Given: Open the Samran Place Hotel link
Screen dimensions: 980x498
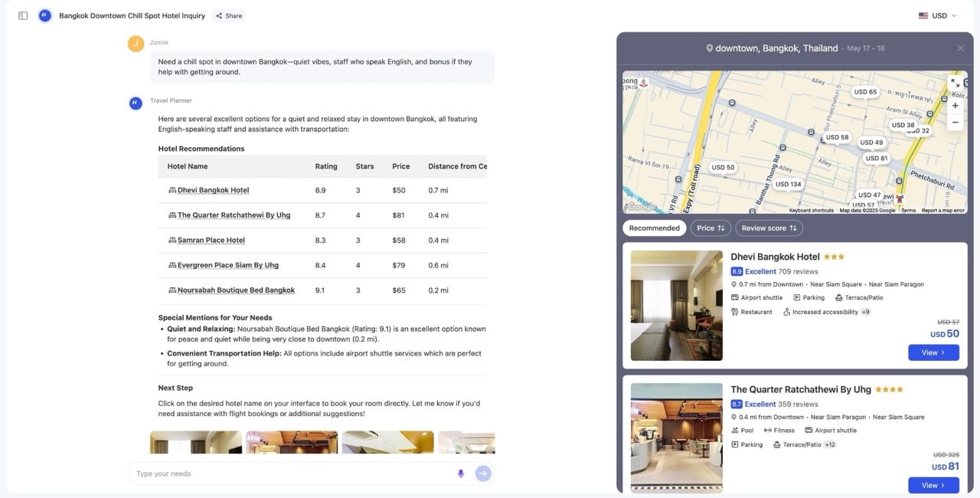Looking at the screenshot, I should click(211, 241).
